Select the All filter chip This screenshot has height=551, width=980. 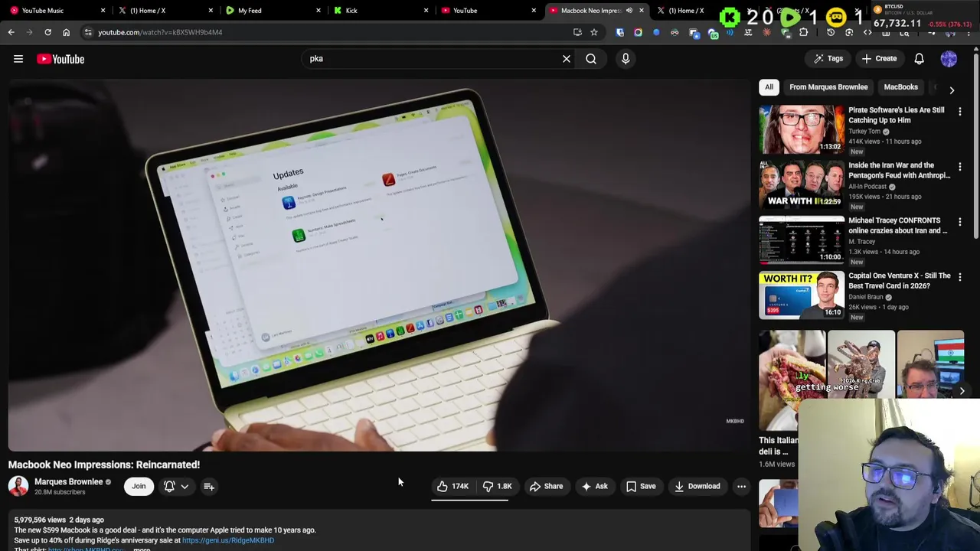(769, 87)
